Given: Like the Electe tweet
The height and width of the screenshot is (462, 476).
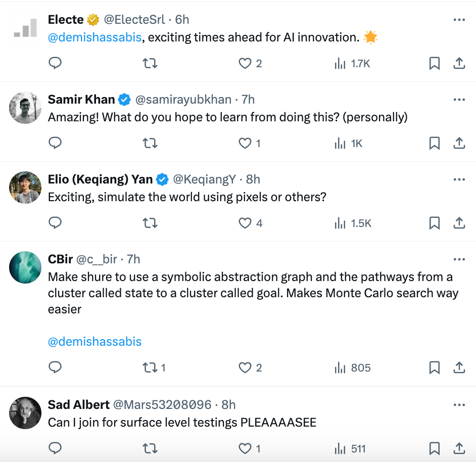Looking at the screenshot, I should 245,64.
